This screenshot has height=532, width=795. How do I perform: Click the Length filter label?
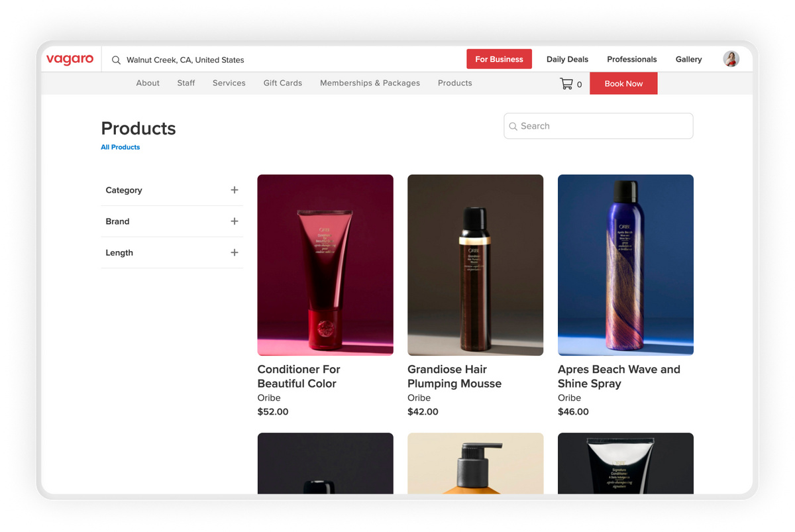(119, 252)
